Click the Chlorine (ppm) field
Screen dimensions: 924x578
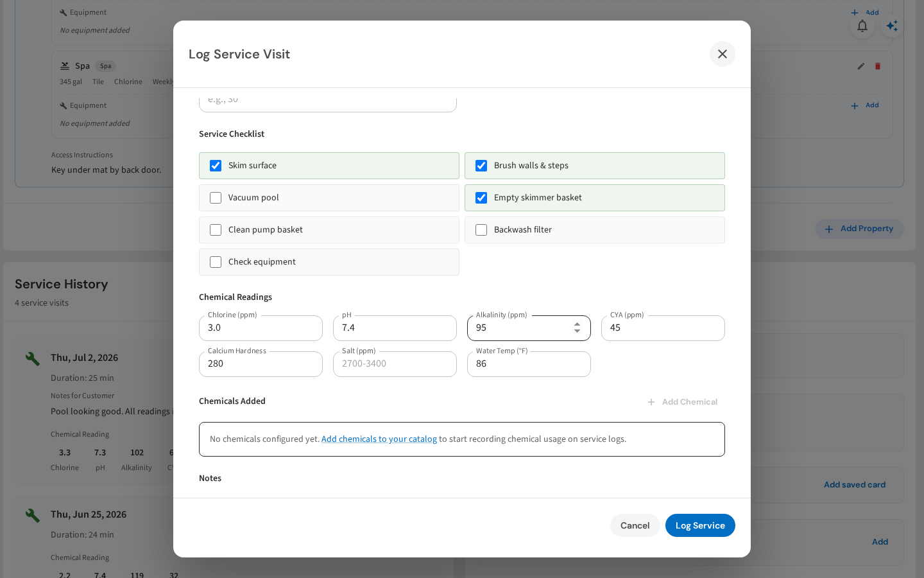[x=261, y=328]
